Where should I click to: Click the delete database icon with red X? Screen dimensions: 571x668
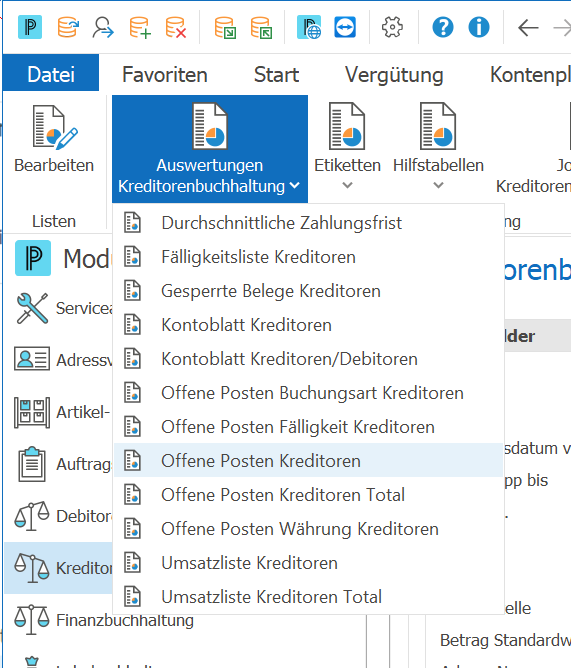176,27
